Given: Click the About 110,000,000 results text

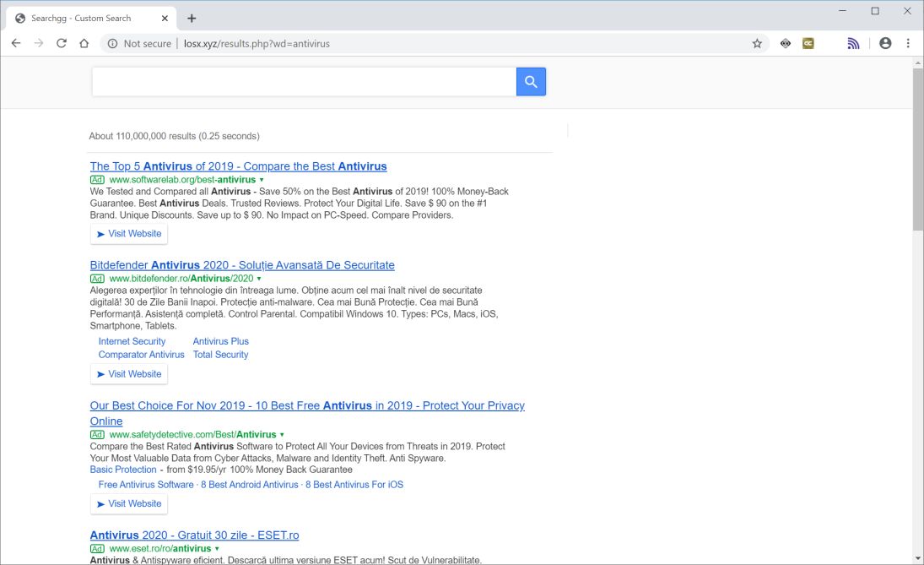Looking at the screenshot, I should (x=175, y=136).
